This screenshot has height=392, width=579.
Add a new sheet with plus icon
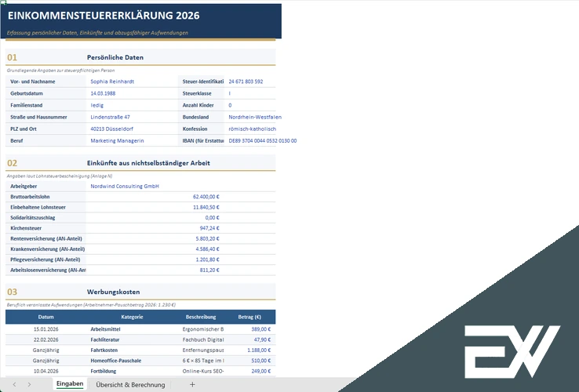(192, 385)
